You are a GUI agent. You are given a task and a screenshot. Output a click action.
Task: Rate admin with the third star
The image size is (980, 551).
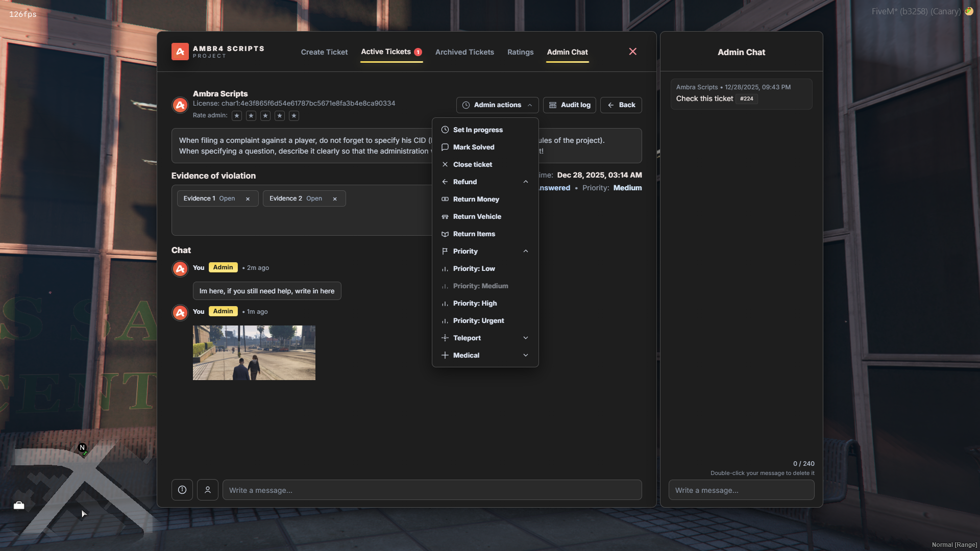click(265, 116)
